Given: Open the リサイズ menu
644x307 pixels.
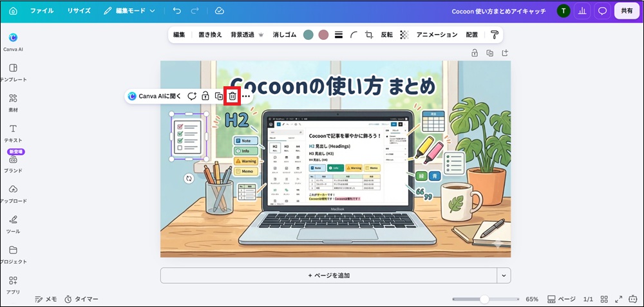Looking at the screenshot, I should [79, 11].
